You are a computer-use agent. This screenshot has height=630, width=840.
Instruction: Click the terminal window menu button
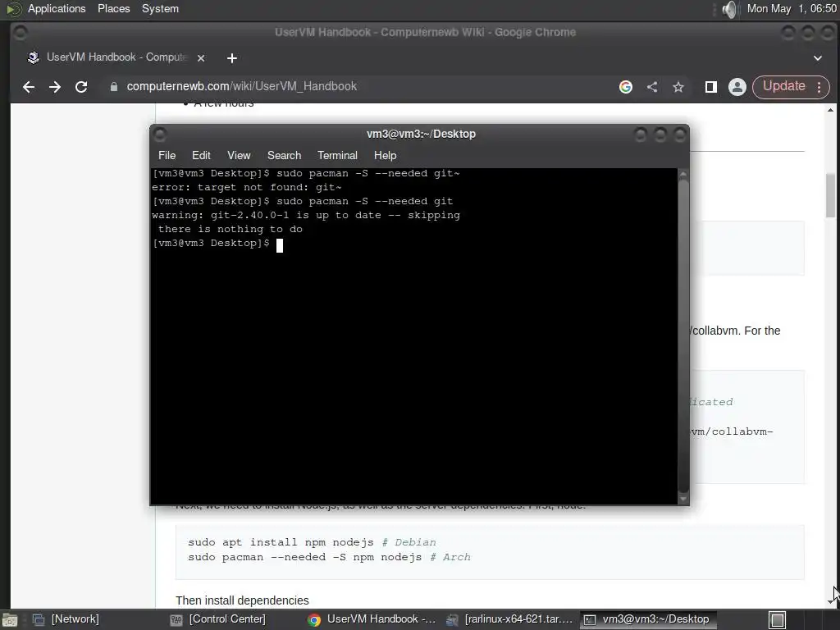(160, 134)
